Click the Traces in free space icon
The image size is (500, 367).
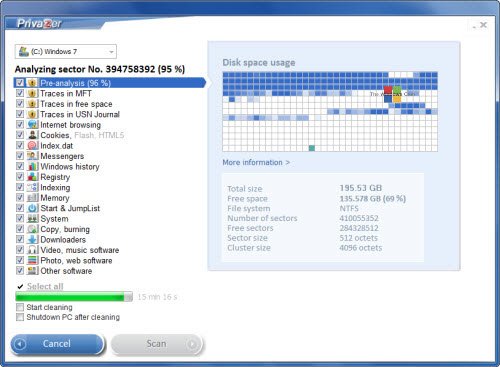pyautogui.click(x=32, y=104)
